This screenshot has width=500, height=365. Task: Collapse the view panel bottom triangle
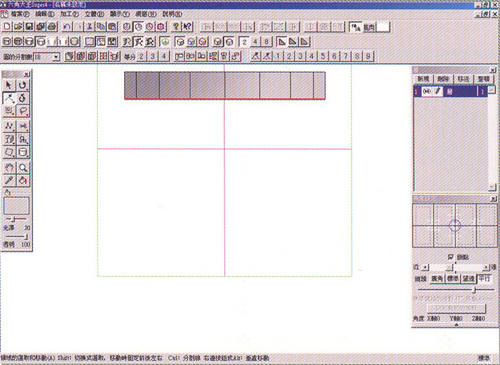(x=456, y=325)
